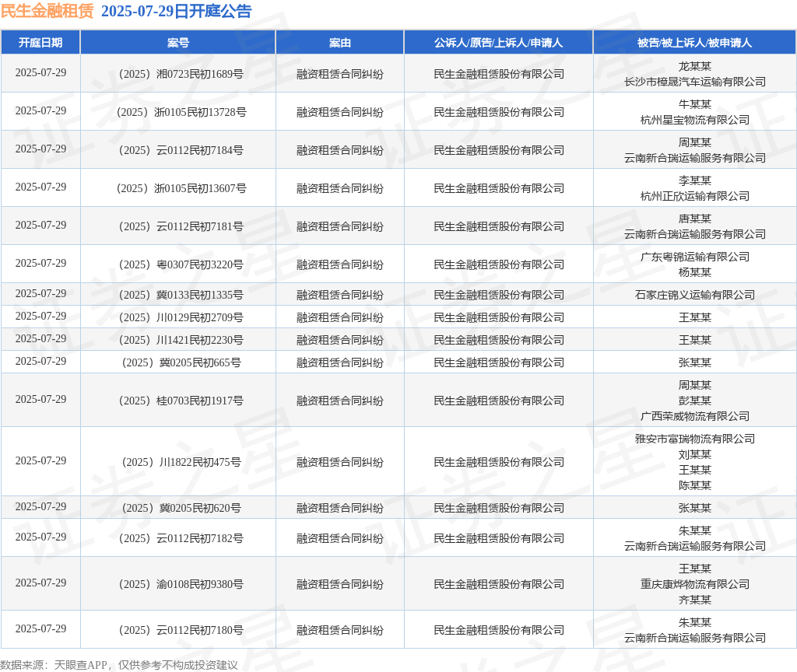This screenshot has width=797, height=672.
Task: Click case number 云0112民初7181号
Action: click(x=181, y=226)
